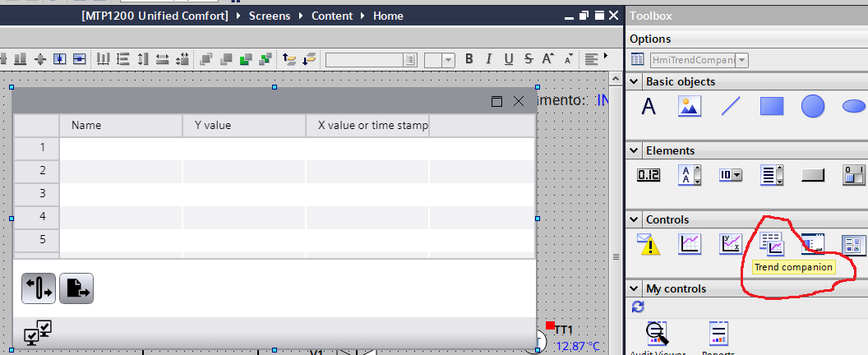Screen dimensions: 868x355
Task: Click the Name column header
Action: [x=121, y=126]
